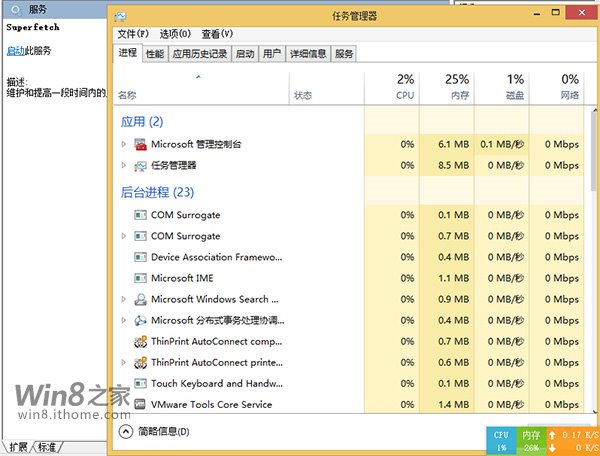Screen dimensions: 600x456
Task: Expand the Microsoft 管理控制台 app row
Action: 124,144
